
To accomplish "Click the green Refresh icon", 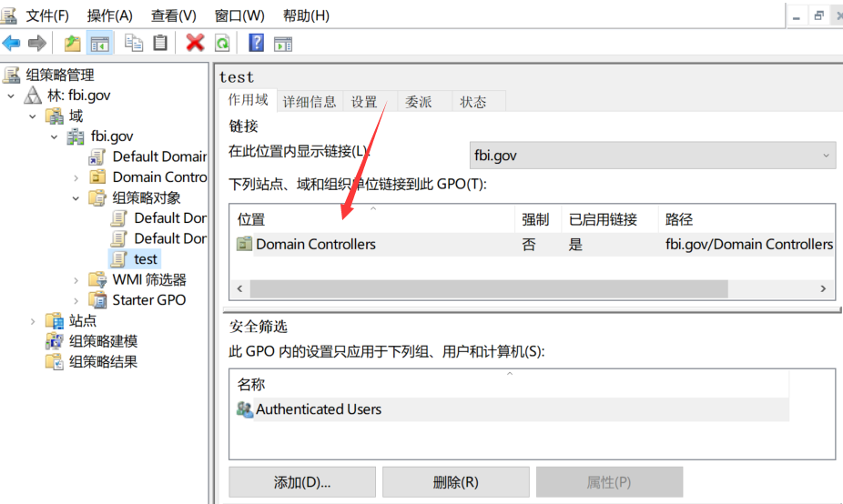I will [222, 43].
